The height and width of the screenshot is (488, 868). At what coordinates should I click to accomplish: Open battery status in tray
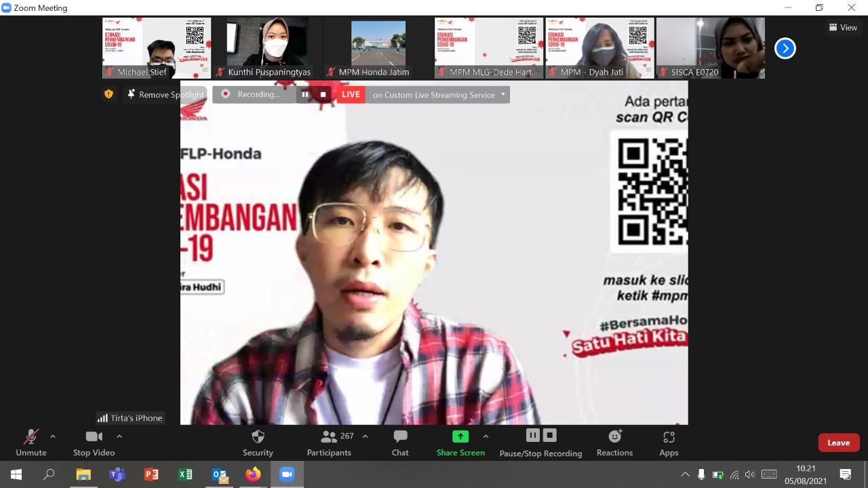coord(717,474)
